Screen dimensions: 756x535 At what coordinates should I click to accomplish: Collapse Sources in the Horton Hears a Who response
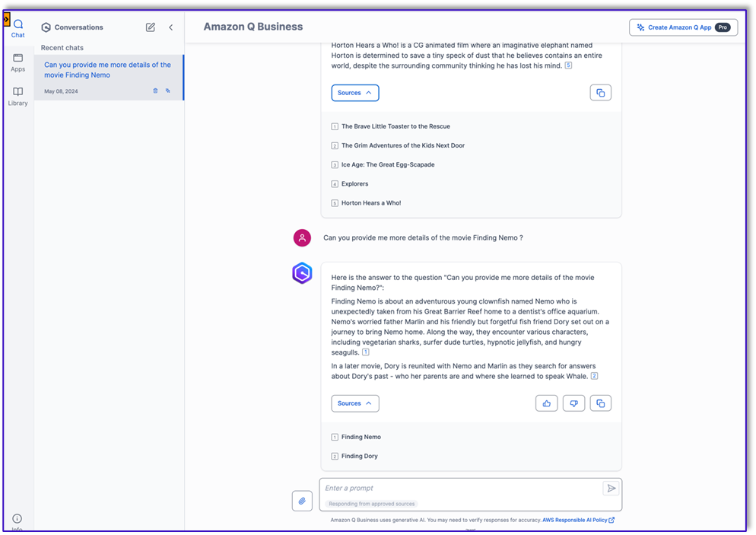[x=355, y=93]
